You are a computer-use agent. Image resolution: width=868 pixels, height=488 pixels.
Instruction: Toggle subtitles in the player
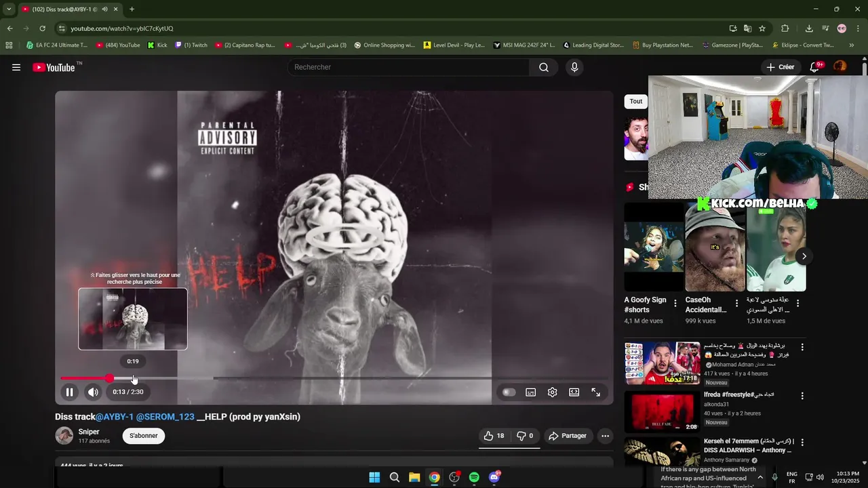point(530,392)
